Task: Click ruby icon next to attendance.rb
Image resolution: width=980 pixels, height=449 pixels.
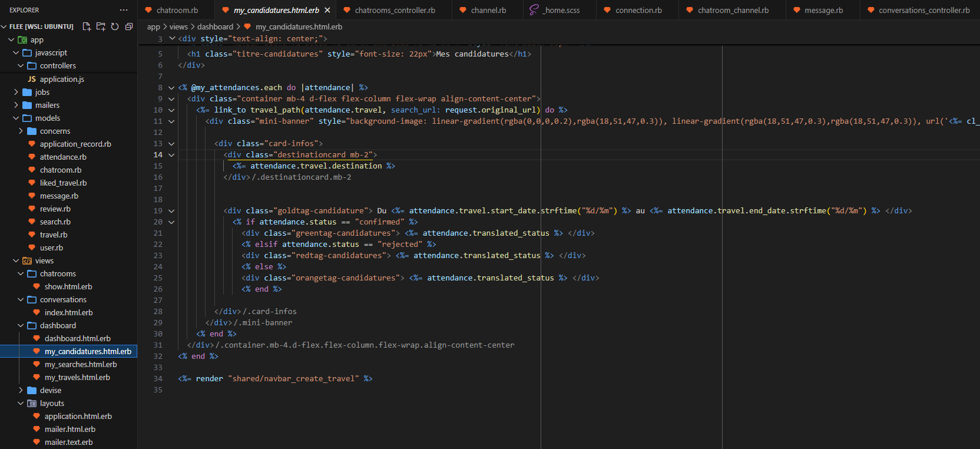Action: 32,157
